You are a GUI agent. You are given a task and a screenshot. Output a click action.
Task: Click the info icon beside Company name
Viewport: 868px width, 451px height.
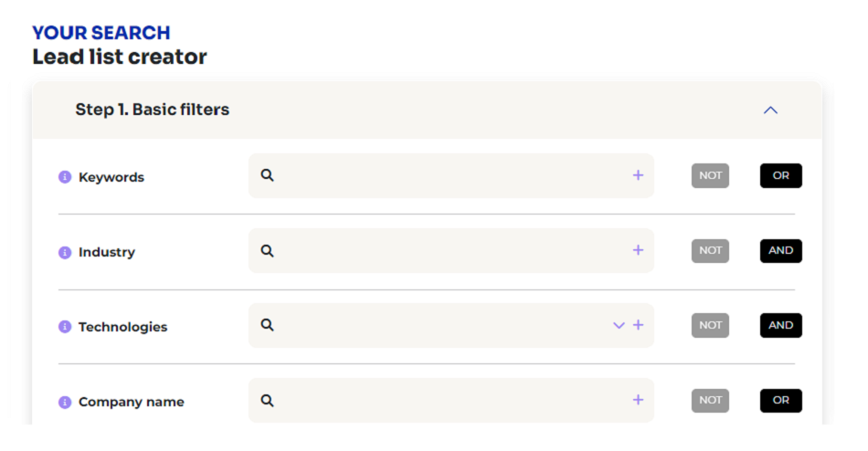click(x=65, y=402)
